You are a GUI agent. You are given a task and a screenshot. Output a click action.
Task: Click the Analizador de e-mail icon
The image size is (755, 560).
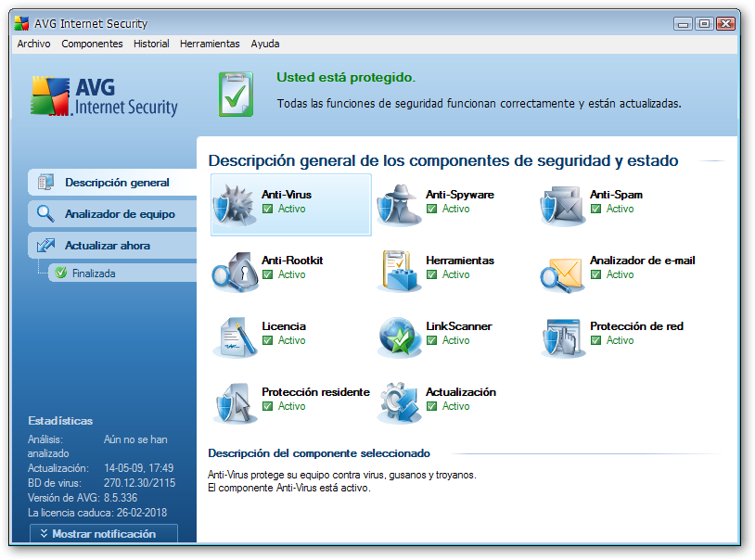[563, 270]
